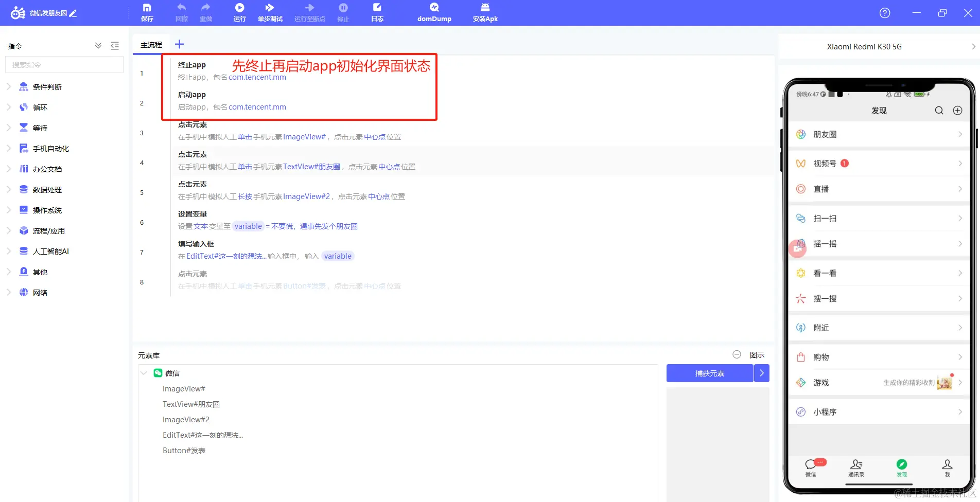Switch to 我 tab in phone bottom bar
The height and width of the screenshot is (502, 980).
point(947,468)
